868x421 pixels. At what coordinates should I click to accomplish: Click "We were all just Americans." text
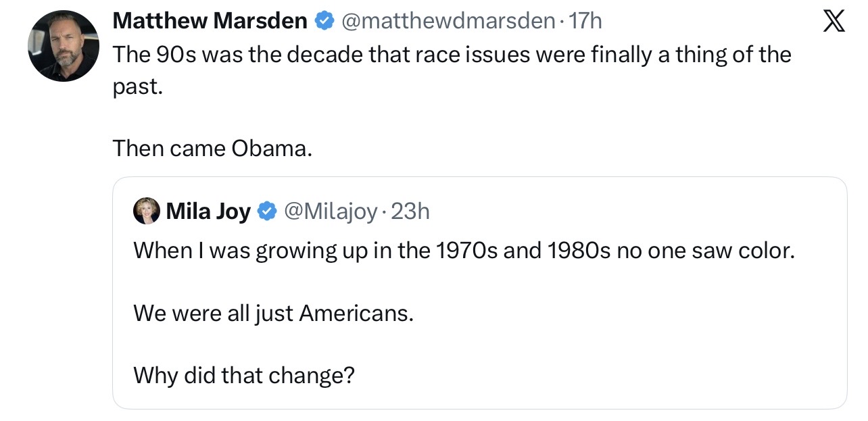click(x=273, y=313)
